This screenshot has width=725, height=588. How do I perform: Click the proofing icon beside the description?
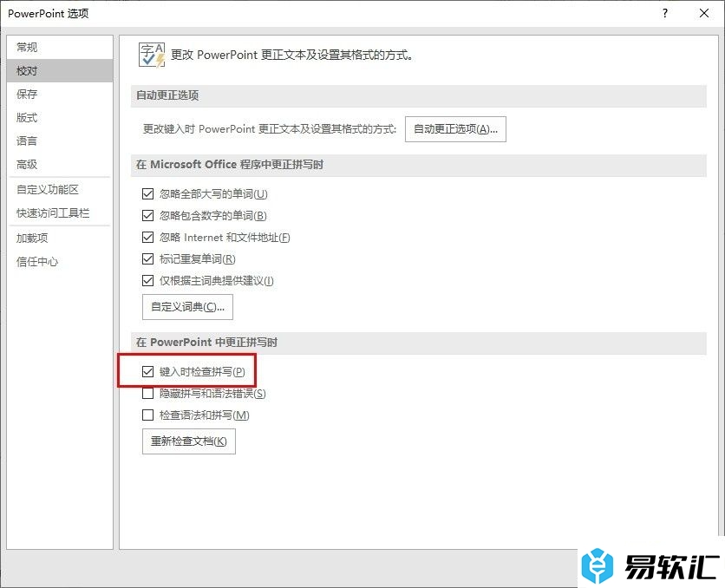[152, 56]
